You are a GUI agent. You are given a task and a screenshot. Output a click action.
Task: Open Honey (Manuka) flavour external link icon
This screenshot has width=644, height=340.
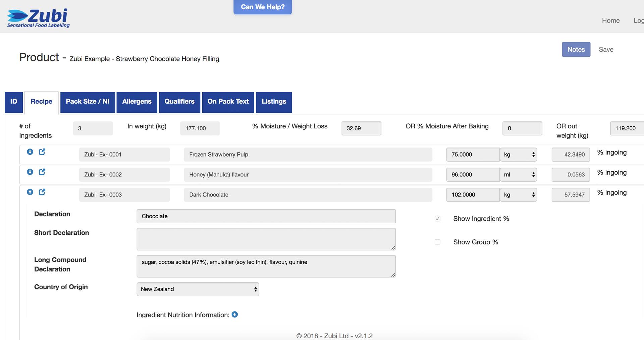(42, 172)
